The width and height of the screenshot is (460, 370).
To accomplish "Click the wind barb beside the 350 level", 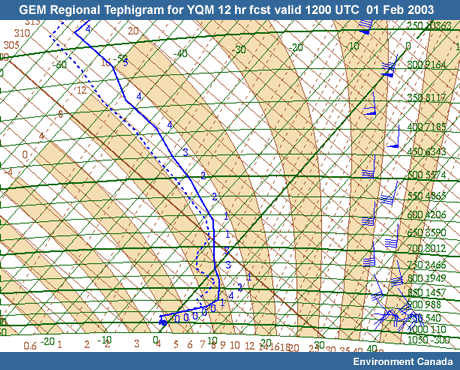I will 371,104.
